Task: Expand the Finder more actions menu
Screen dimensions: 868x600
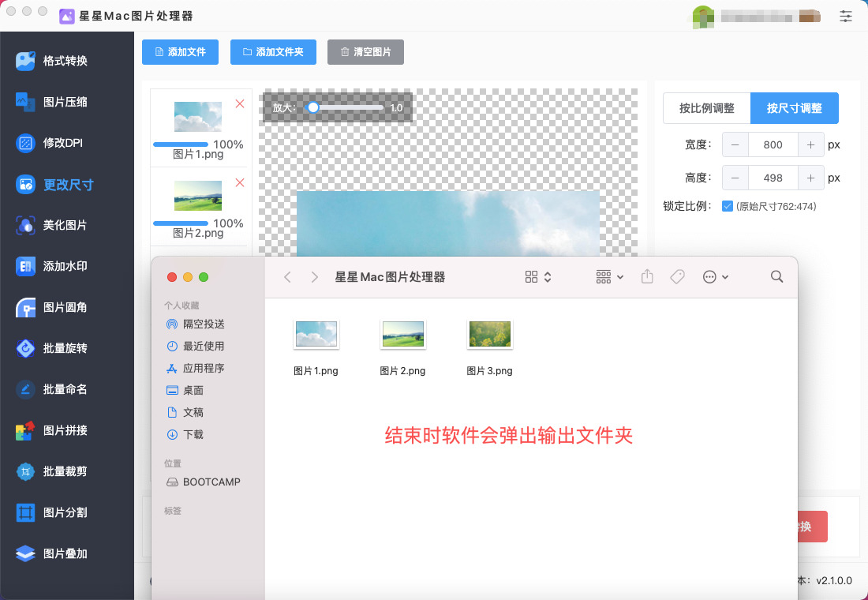Action: click(715, 277)
